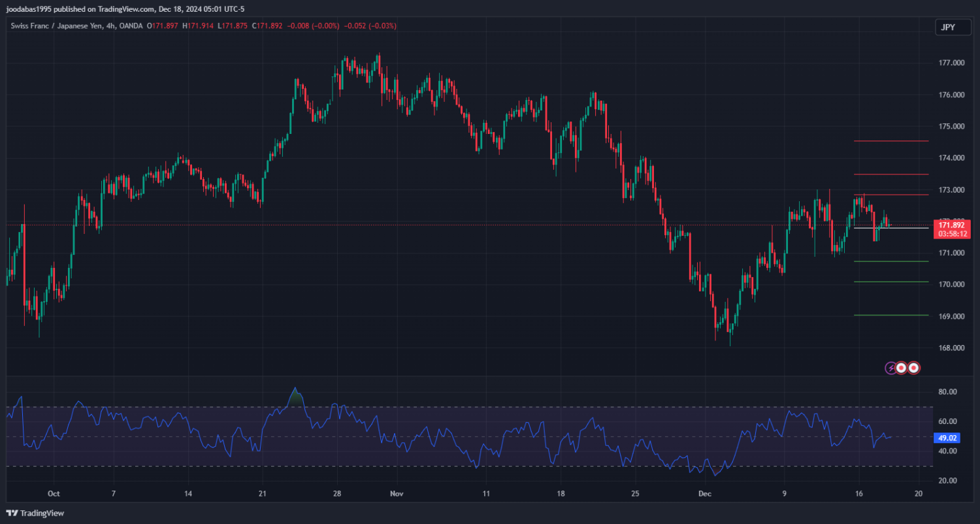Image resolution: width=980 pixels, height=524 pixels.
Task: Select the middle green horizontal line
Action: (891, 282)
